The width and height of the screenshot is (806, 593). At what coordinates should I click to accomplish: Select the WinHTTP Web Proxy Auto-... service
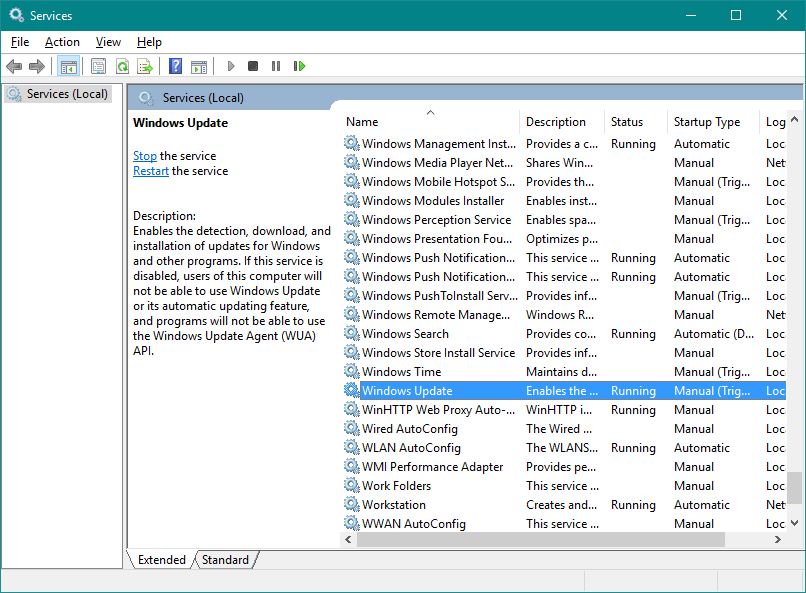point(438,410)
